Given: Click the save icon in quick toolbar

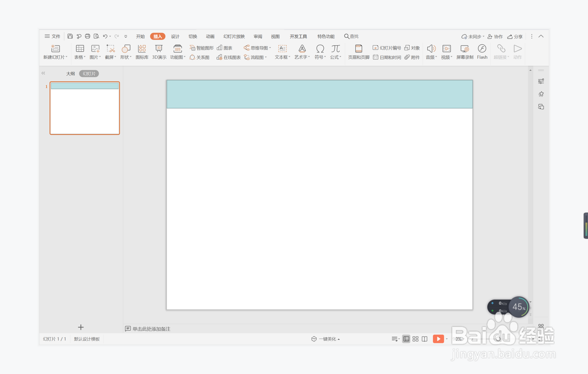Looking at the screenshot, I should click(x=70, y=36).
